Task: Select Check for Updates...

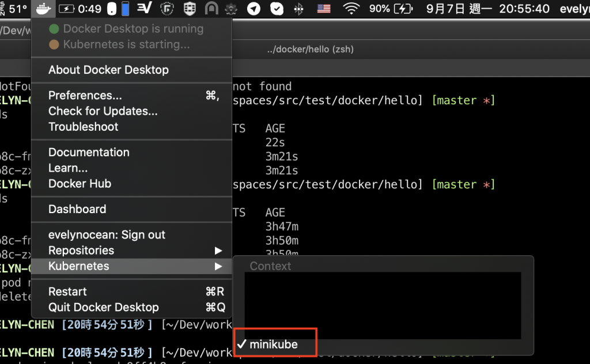Action: 131,111
